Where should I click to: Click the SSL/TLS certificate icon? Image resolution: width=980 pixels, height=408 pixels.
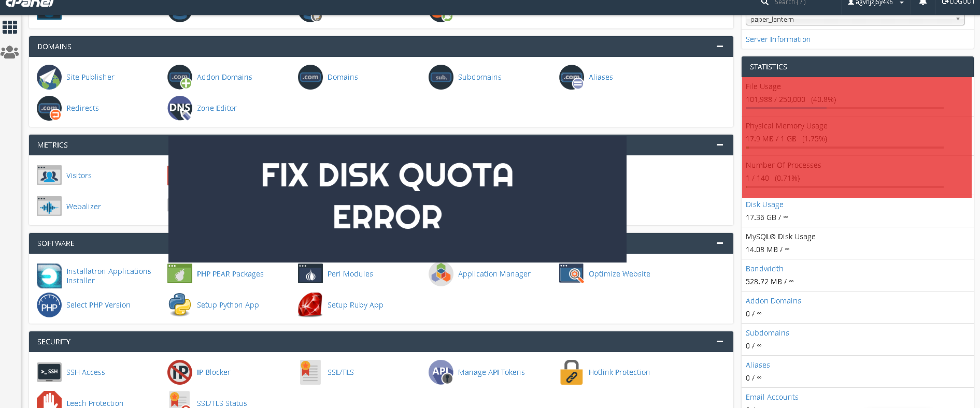click(310, 372)
